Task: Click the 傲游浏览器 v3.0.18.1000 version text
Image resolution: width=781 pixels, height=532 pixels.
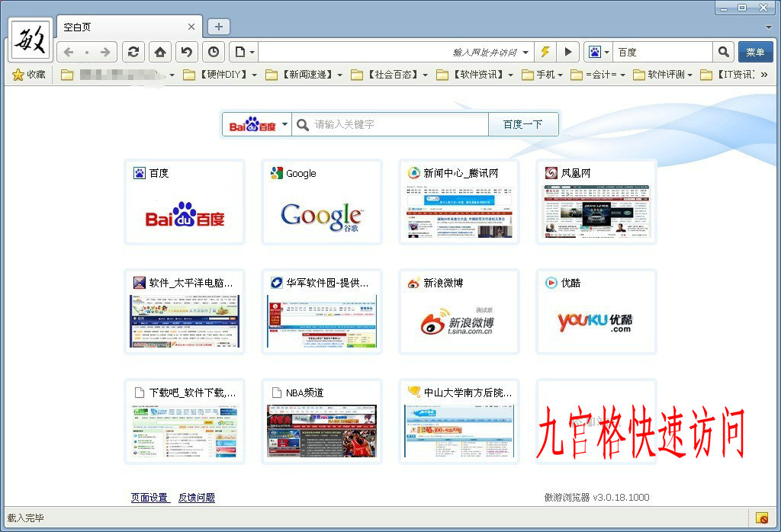Action: [596, 497]
